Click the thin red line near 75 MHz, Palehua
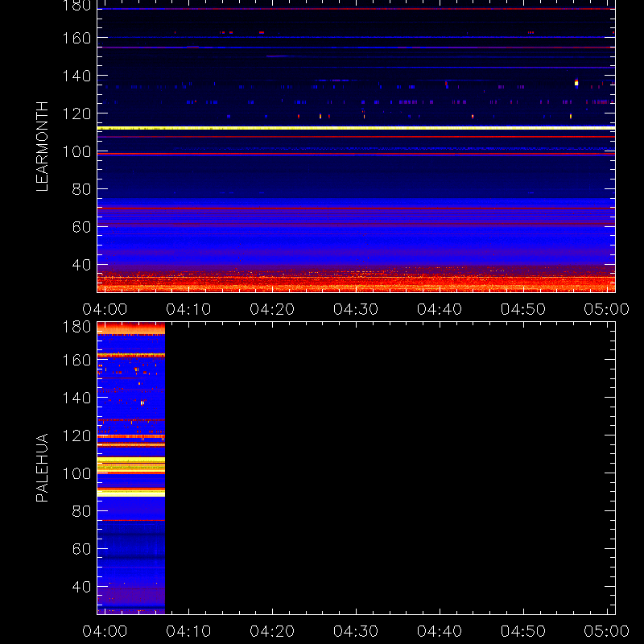This screenshot has width=644, height=644. [131, 520]
